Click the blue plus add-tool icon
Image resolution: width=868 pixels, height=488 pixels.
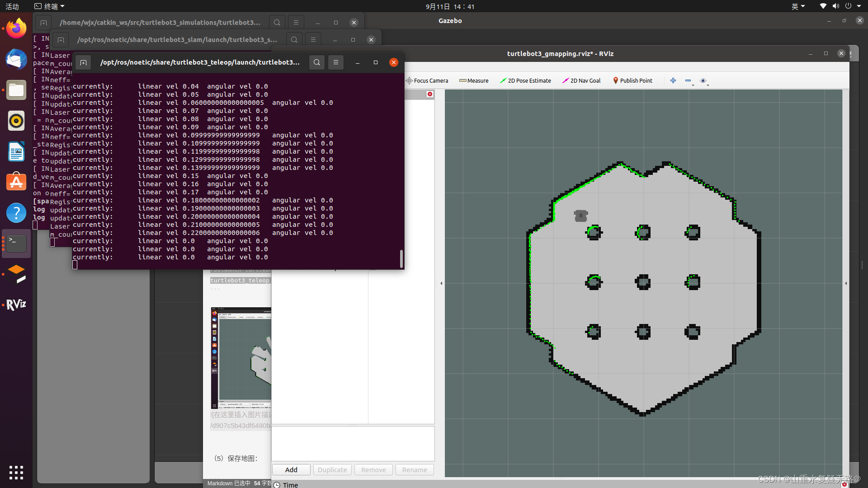[673, 80]
